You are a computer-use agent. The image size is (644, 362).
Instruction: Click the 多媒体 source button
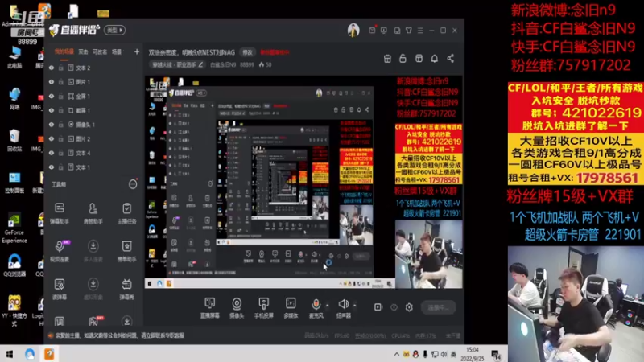click(x=291, y=308)
